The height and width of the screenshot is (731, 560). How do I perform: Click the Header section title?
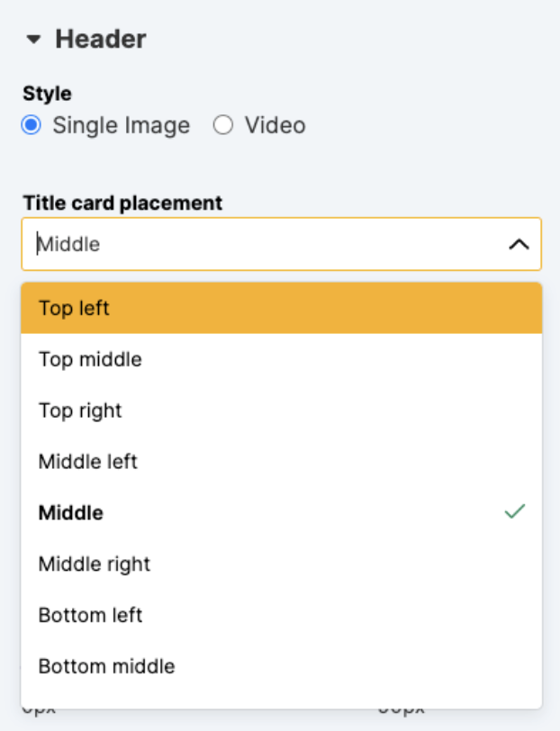(100, 40)
